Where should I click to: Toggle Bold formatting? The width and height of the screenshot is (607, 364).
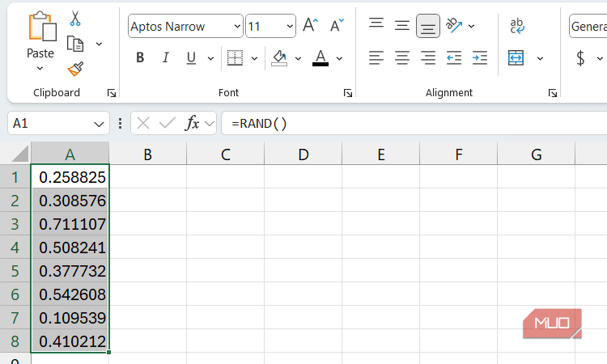coord(140,58)
